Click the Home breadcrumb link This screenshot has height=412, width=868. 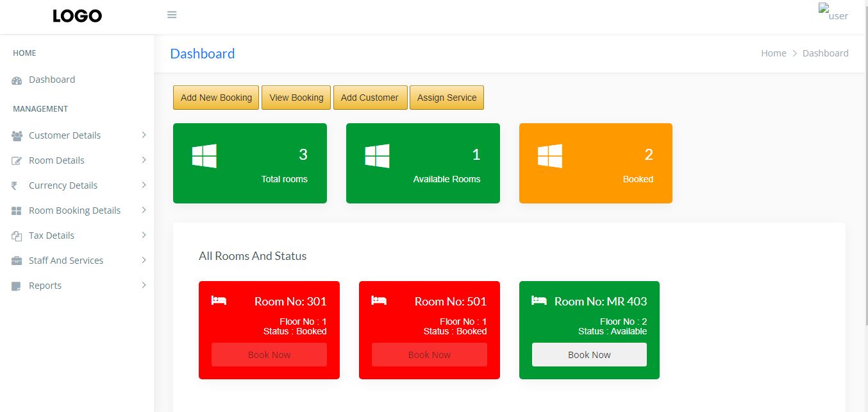coord(773,53)
